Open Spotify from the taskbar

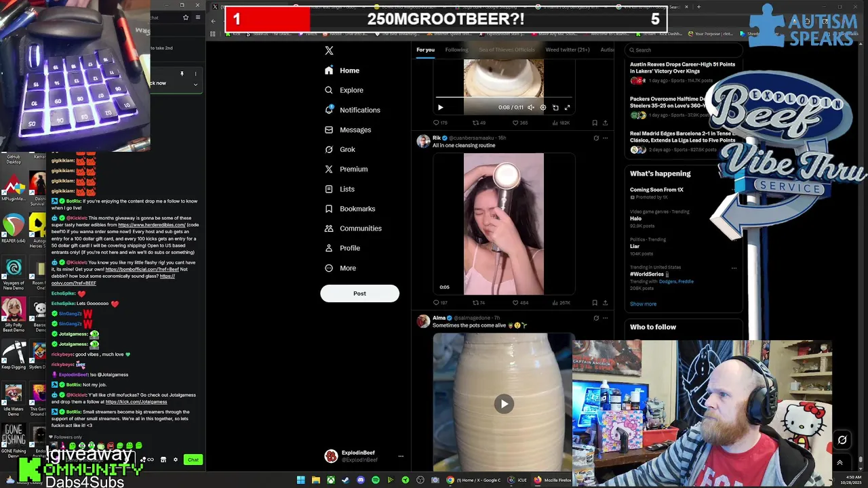(x=375, y=480)
